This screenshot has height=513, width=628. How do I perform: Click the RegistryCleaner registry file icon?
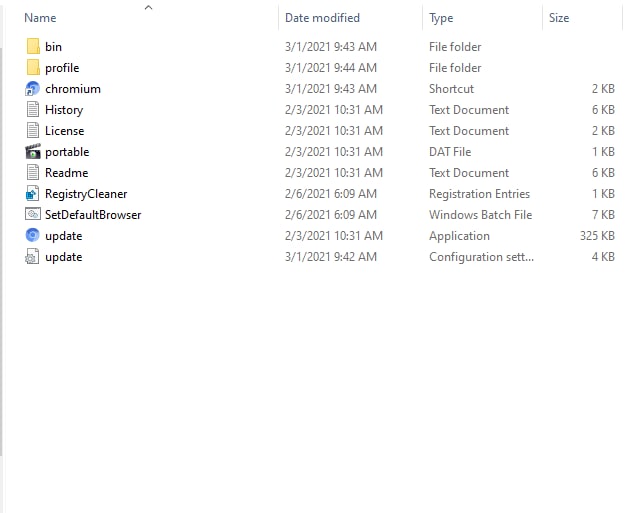point(32,194)
